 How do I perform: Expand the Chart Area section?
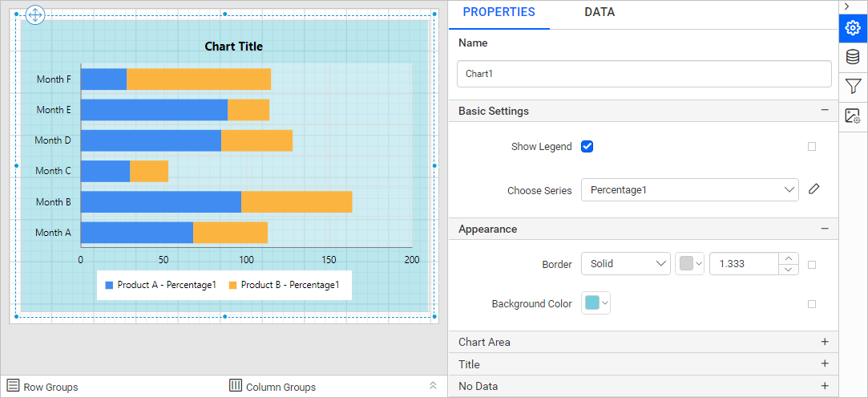coord(824,342)
